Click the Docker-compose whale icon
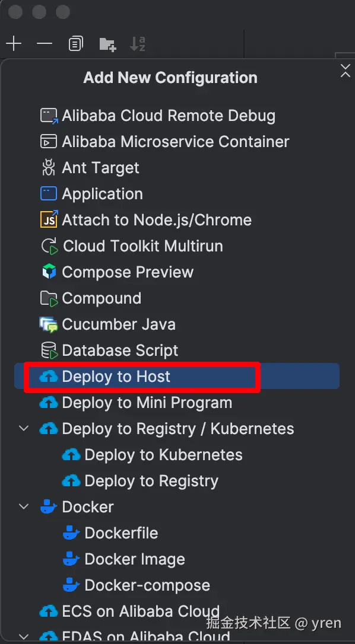The width and height of the screenshot is (355, 644). 71,585
